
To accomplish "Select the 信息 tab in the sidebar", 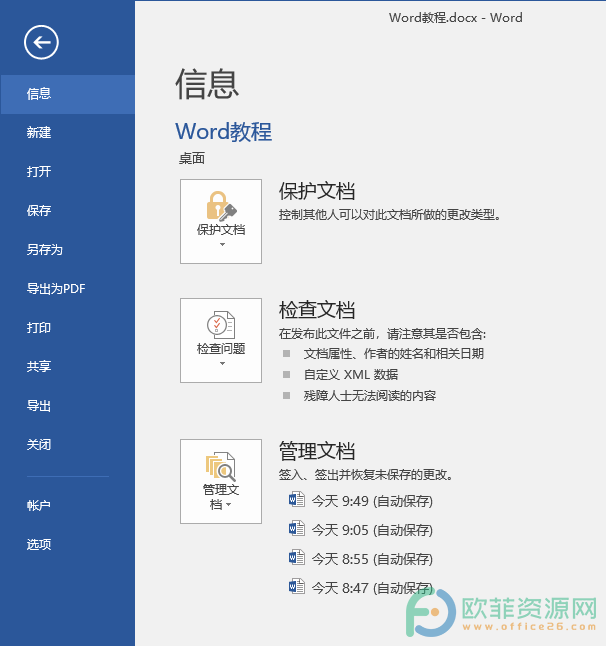I will pyautogui.click(x=67, y=94).
